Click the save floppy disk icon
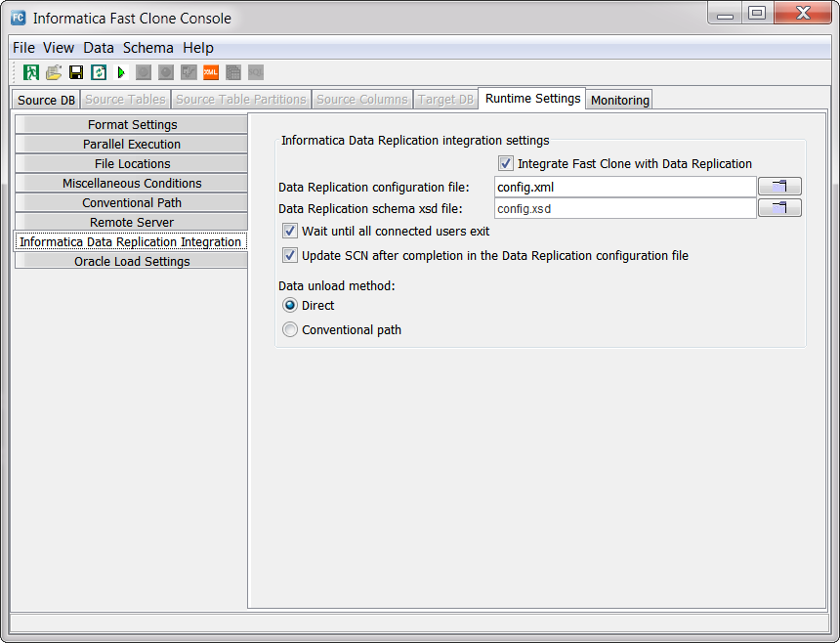Viewport: 840px width, 643px height. click(76, 72)
